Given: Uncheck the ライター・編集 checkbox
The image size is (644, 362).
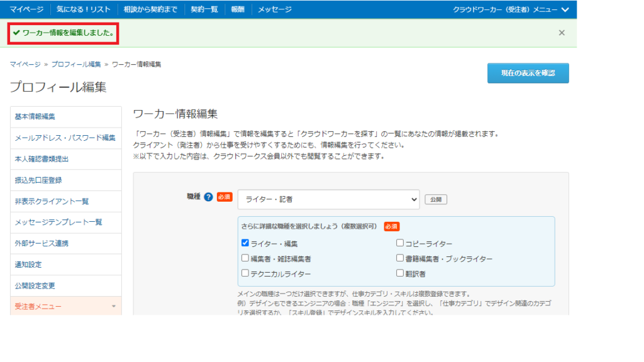Looking at the screenshot, I should [x=245, y=243].
